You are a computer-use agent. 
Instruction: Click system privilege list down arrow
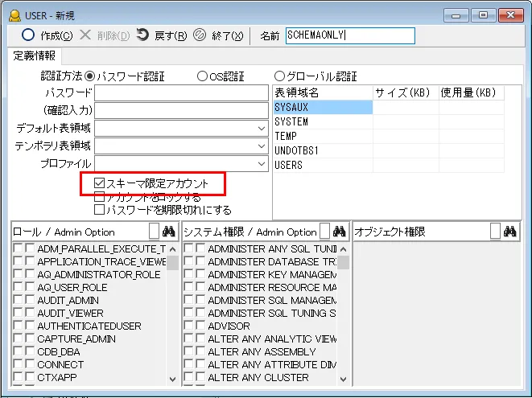(x=344, y=379)
